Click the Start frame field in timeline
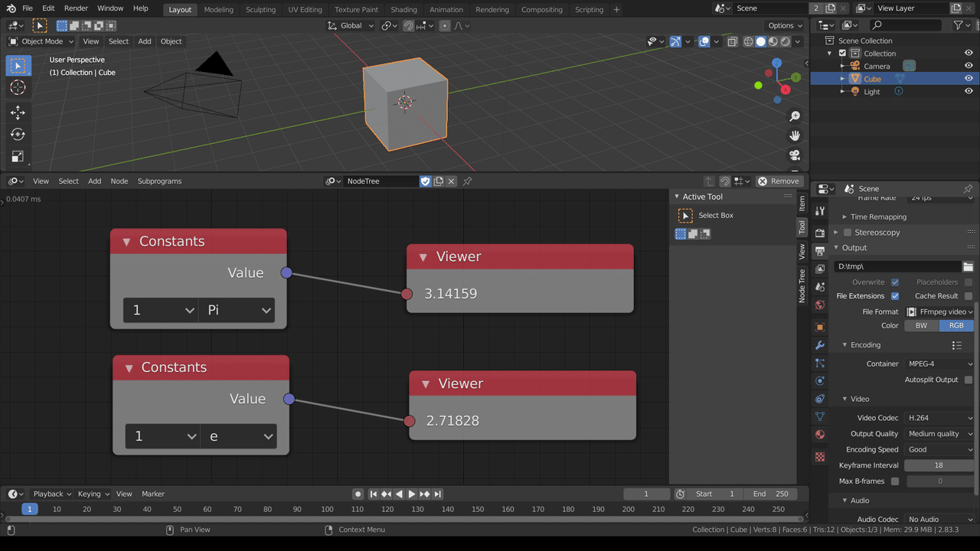Screen dimensions: 980x551 [716, 494]
